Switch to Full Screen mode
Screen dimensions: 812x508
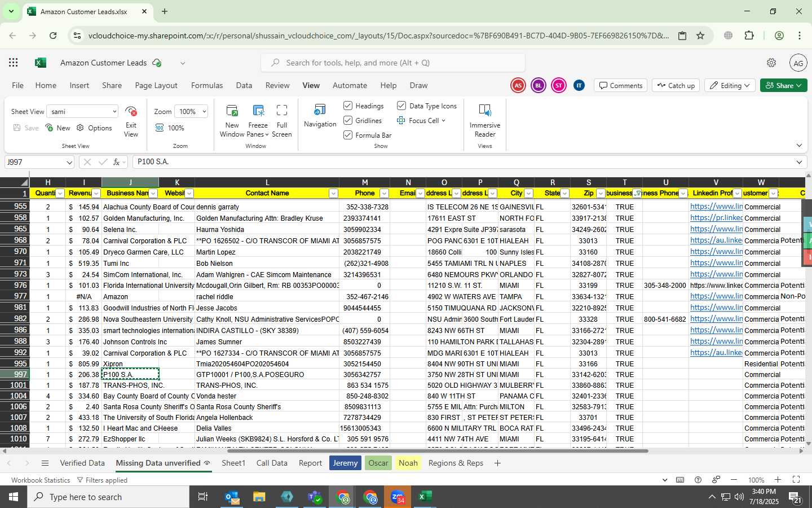(282, 121)
